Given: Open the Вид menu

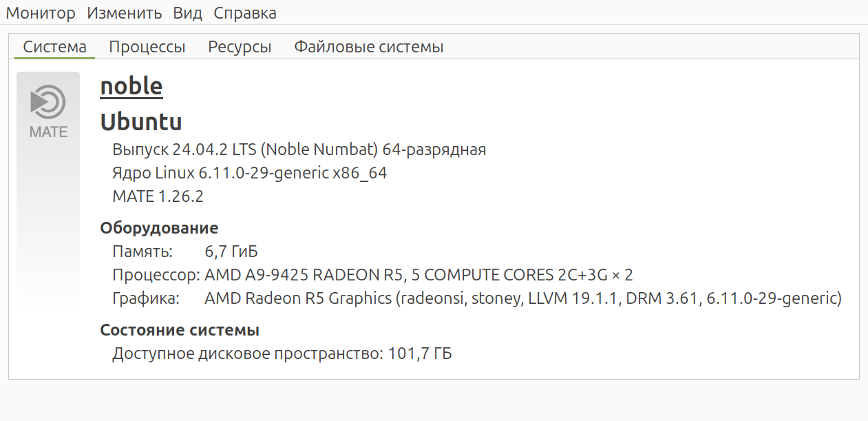Looking at the screenshot, I should pos(188,12).
